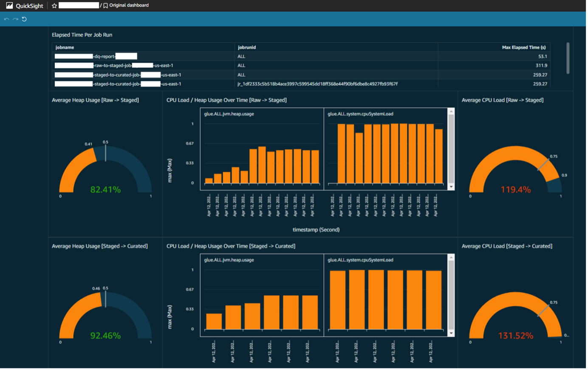This screenshot has height=370, width=588.
Task: Click the 82.41% heap usage gauge value
Action: (x=105, y=190)
